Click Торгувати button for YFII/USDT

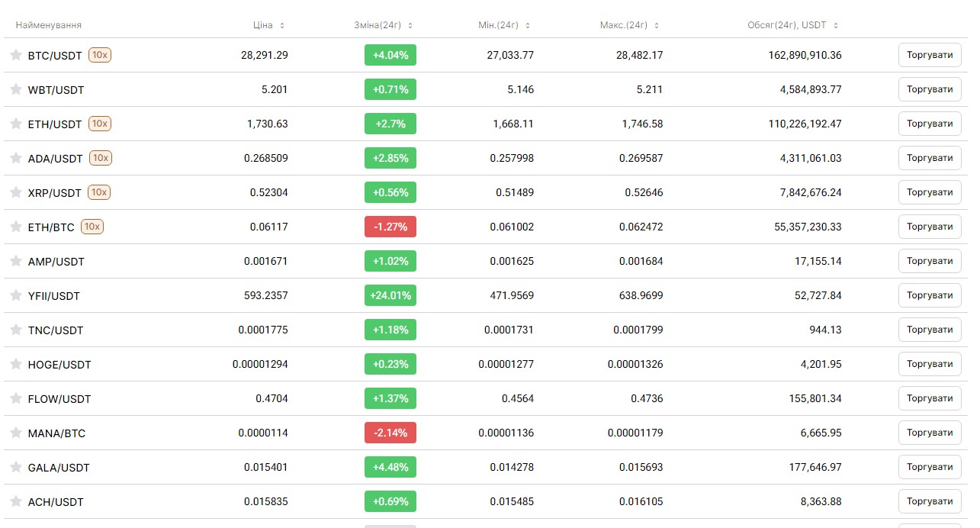point(930,295)
